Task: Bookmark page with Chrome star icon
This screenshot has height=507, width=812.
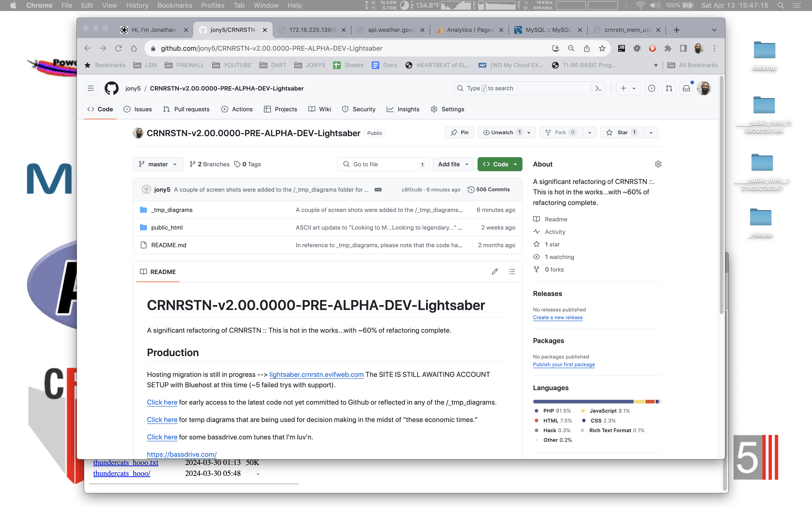Action: coord(602,48)
